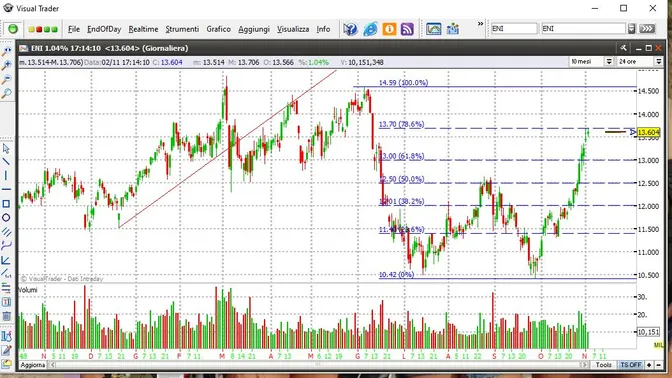The width and height of the screenshot is (672, 378).
Task: Click the 12.50 (50.0%) Fibonacci label
Action: click(402, 179)
